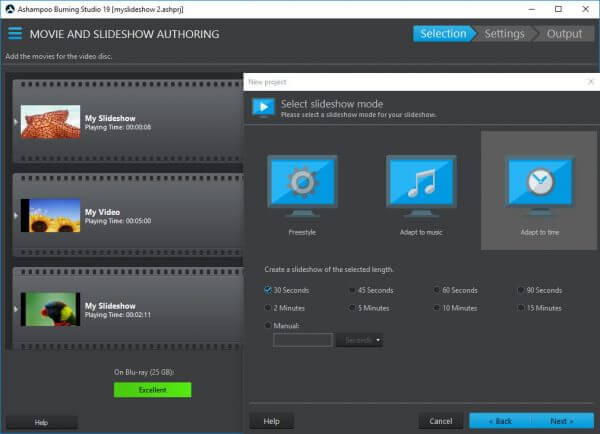Choose 5 Minutes slideshow length
Viewport: 600px width, 434px height.
tap(352, 308)
